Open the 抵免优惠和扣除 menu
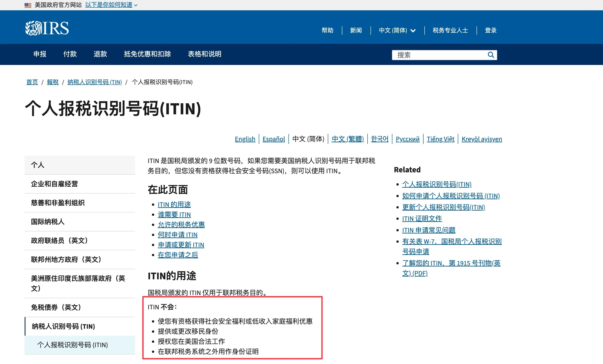 pyautogui.click(x=147, y=54)
